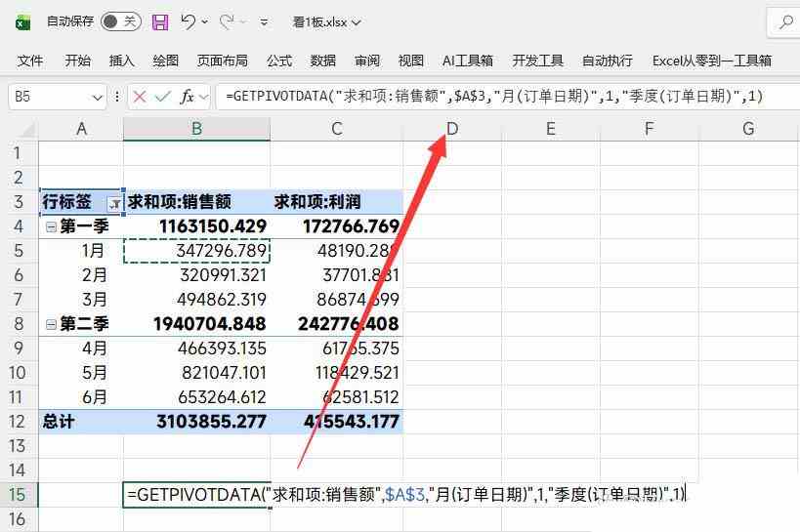The width and height of the screenshot is (800, 532).
Task: Click the formula bar options dots
Action: pyautogui.click(x=117, y=97)
